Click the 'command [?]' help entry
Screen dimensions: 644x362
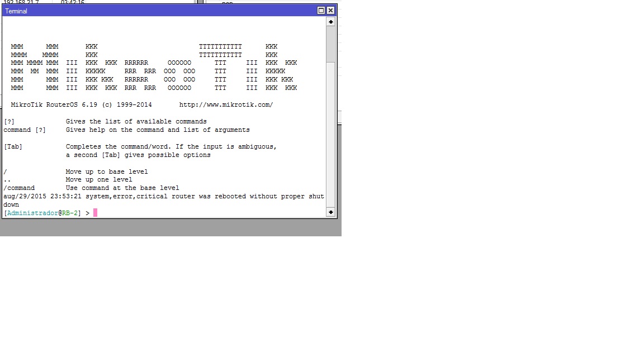[25, 130]
